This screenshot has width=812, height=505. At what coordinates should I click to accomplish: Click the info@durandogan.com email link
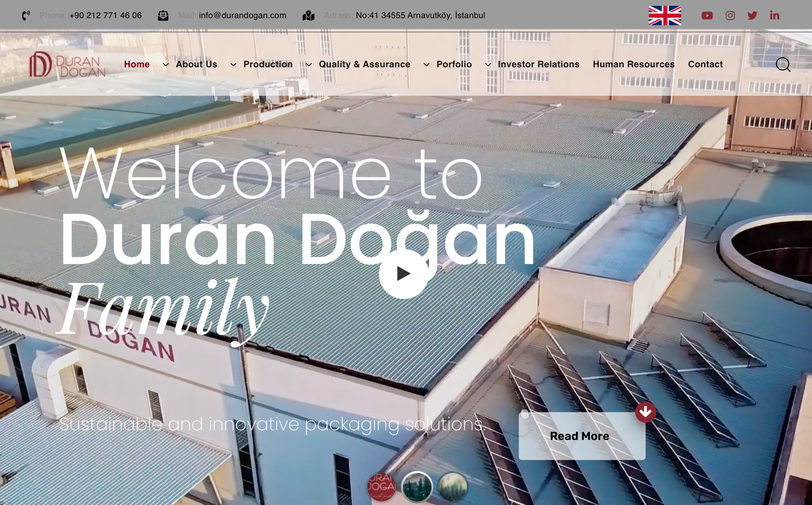[x=242, y=15]
